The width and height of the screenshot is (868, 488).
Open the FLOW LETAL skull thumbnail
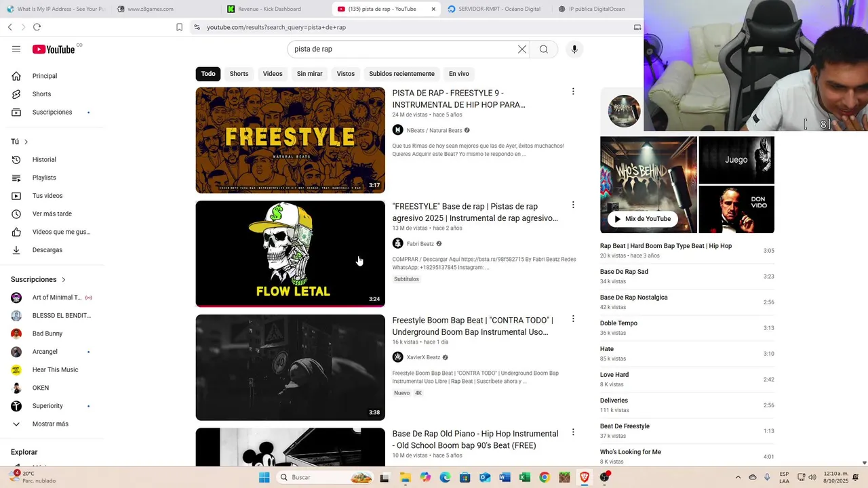[290, 253]
